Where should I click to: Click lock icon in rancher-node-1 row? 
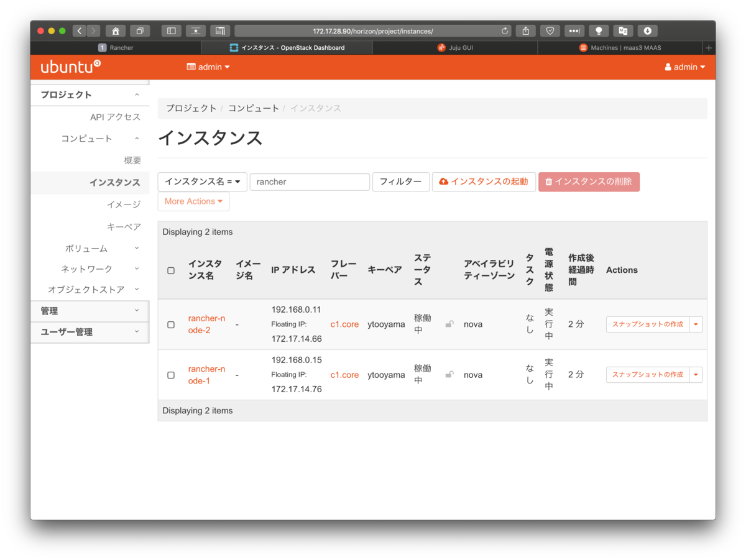449,374
